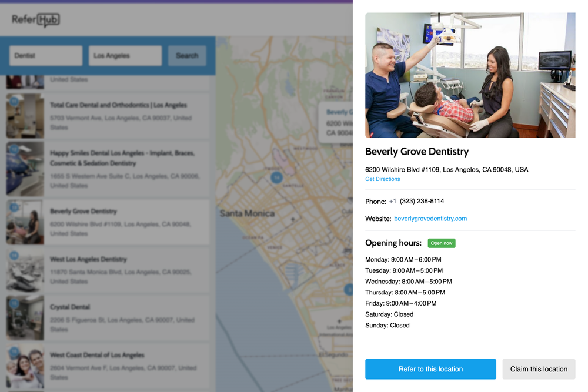Open beverlygrovedentistry.com website link

pyautogui.click(x=430, y=219)
